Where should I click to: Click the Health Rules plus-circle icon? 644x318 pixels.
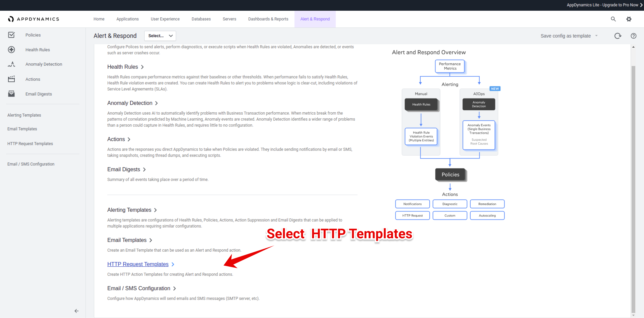pos(11,50)
